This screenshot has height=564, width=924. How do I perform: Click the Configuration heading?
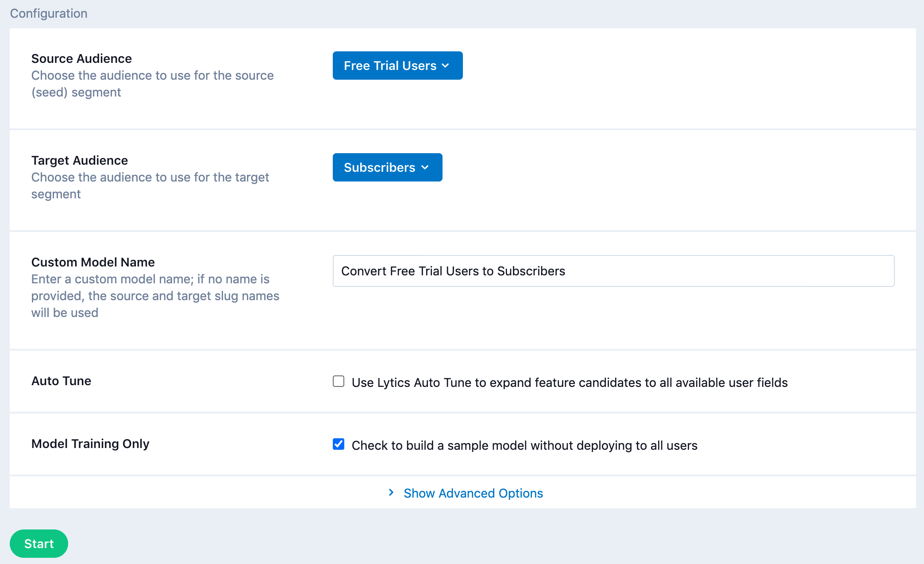pyautogui.click(x=49, y=13)
